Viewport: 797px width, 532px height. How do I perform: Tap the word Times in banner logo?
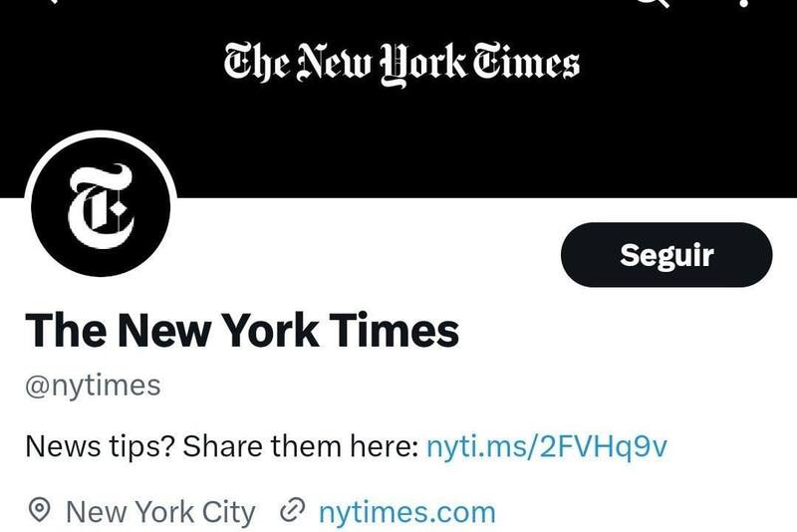pyautogui.click(x=526, y=63)
